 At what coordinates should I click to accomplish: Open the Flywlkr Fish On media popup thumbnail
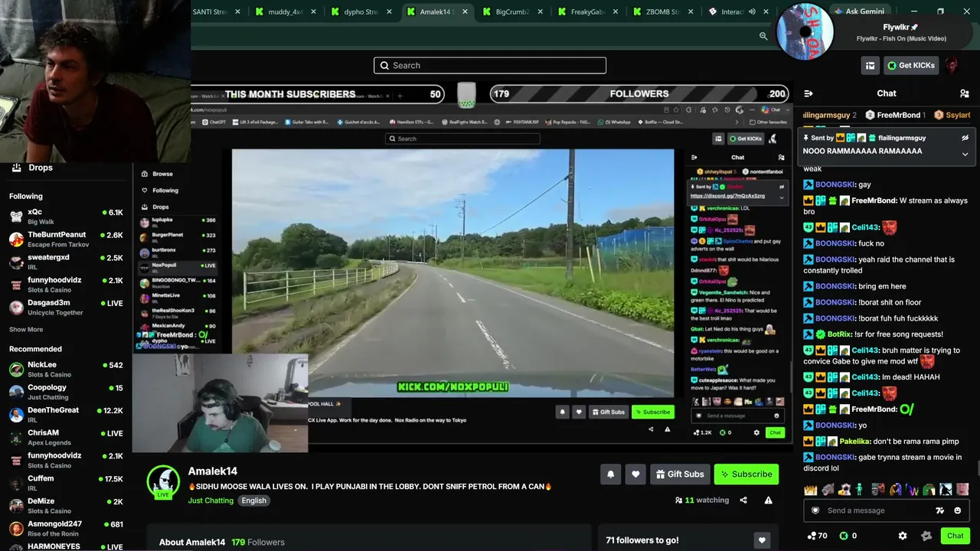tap(805, 31)
